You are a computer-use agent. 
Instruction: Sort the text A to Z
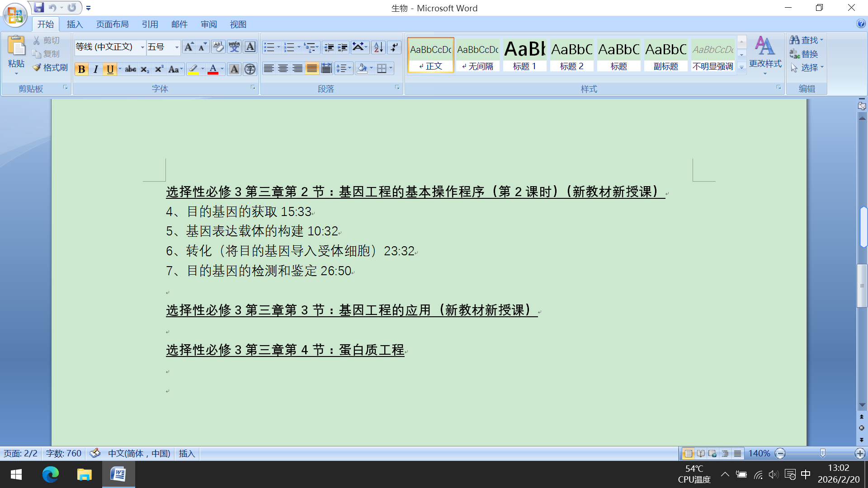click(x=378, y=47)
